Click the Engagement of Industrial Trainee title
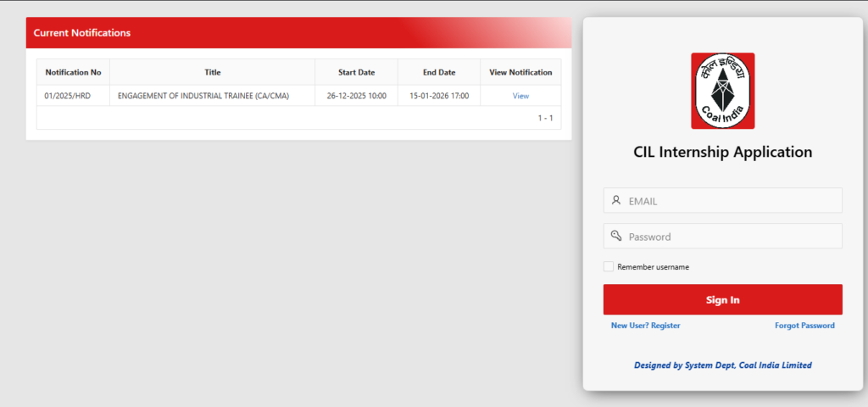Screen dimensions: 868x407 (x=203, y=96)
